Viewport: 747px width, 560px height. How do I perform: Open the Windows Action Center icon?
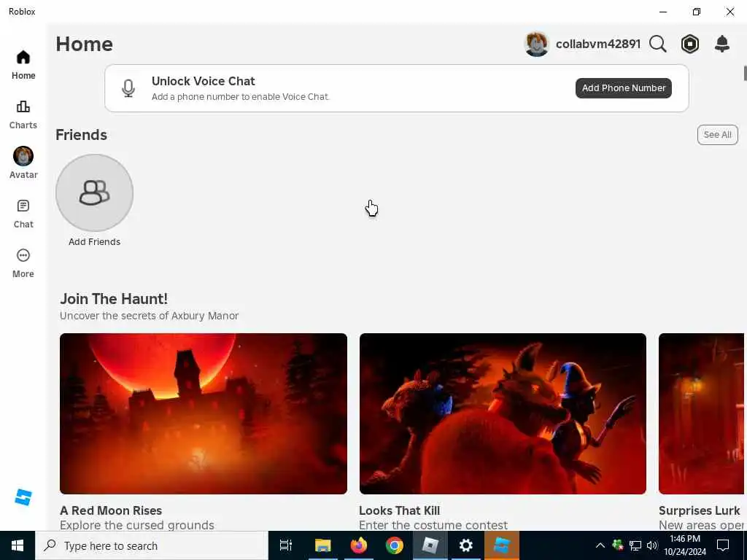coord(723,545)
